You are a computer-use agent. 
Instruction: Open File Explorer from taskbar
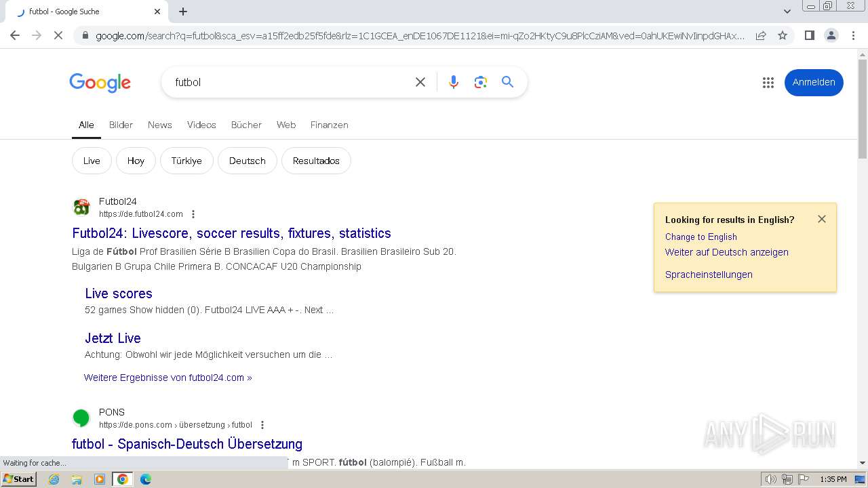pyautogui.click(x=77, y=479)
